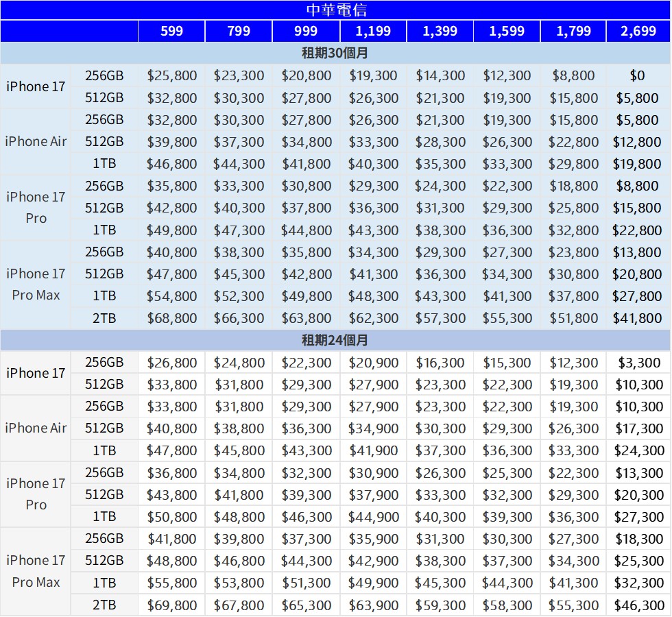Select the $55,800 price cell
The width and height of the screenshot is (672, 617).
coord(172,583)
